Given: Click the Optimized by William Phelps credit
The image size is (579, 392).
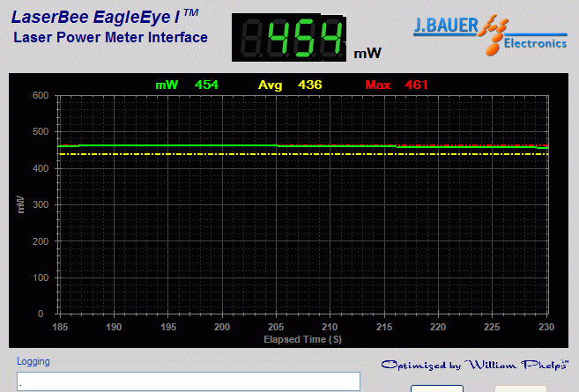Looking at the screenshot, I should coord(474,365).
